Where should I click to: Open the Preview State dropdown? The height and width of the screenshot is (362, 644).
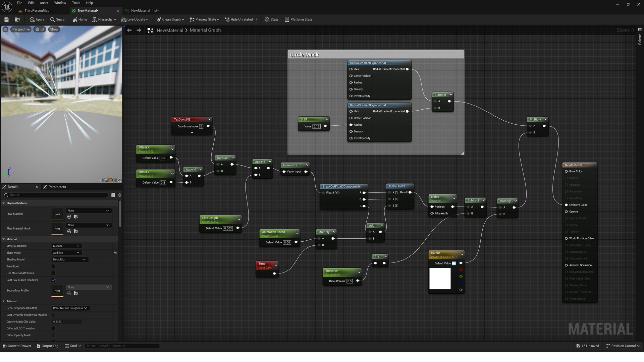(x=204, y=19)
